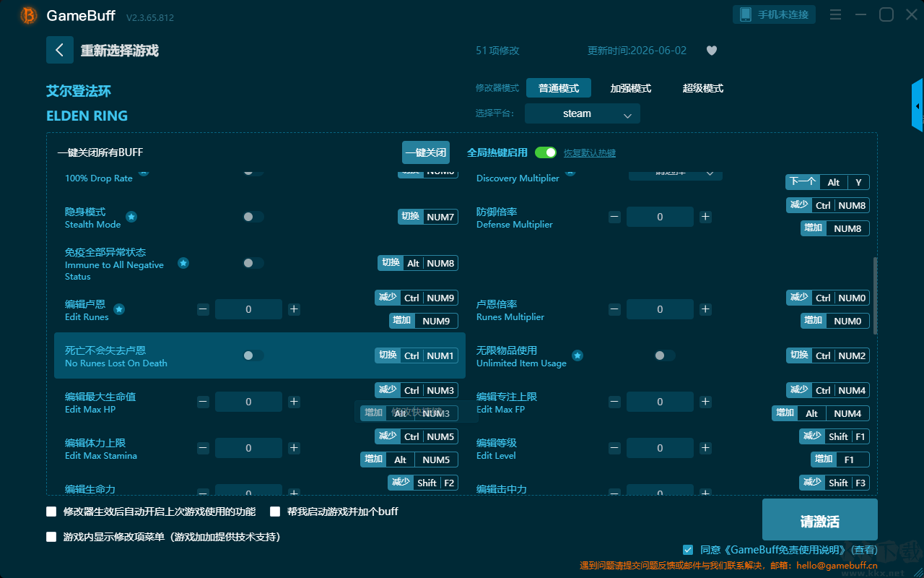The image size is (924, 578).
Task: Increase Edit Runes value with plus
Action: point(294,309)
